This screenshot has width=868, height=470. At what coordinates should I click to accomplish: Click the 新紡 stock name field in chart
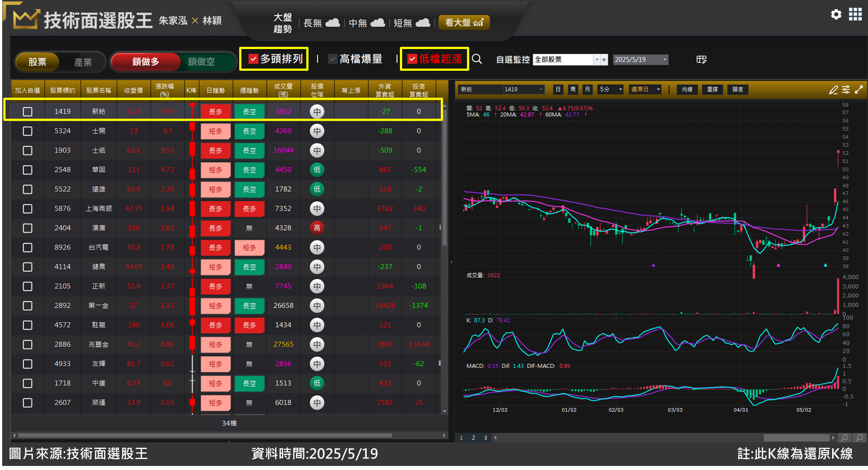pyautogui.click(x=481, y=90)
